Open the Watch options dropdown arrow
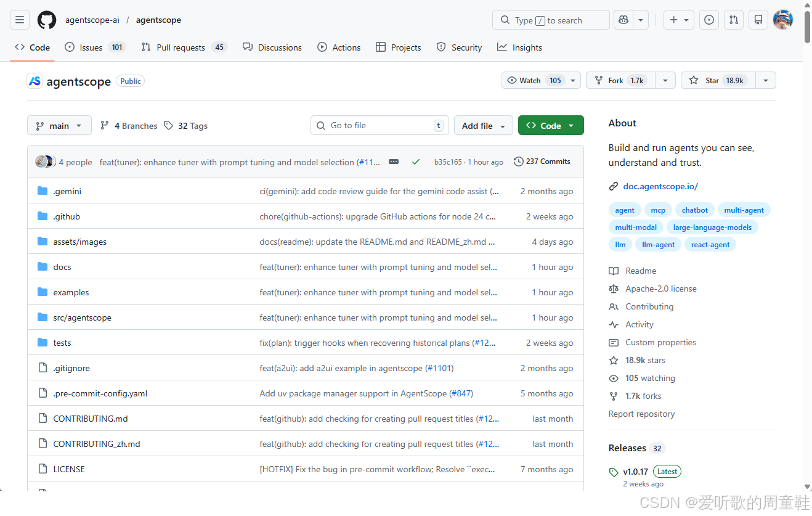Viewport: 812px width, 516px height. click(574, 80)
